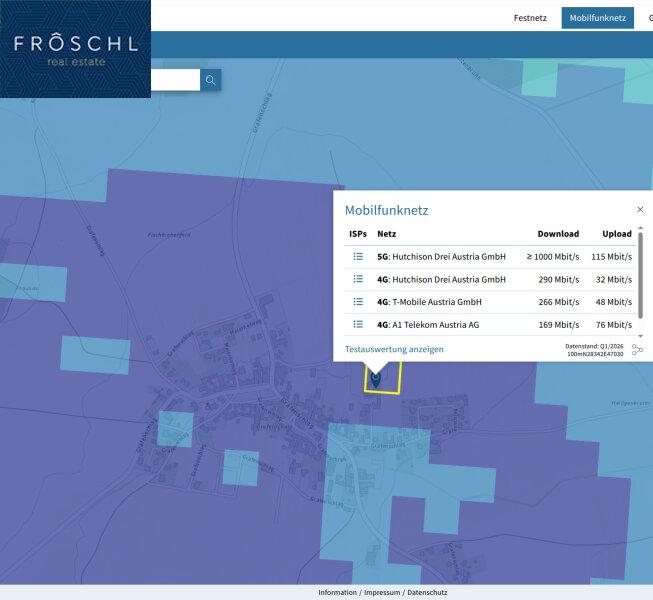Open ISP list for 4G A1 Telekom
This screenshot has width=653, height=600.
[358, 324]
